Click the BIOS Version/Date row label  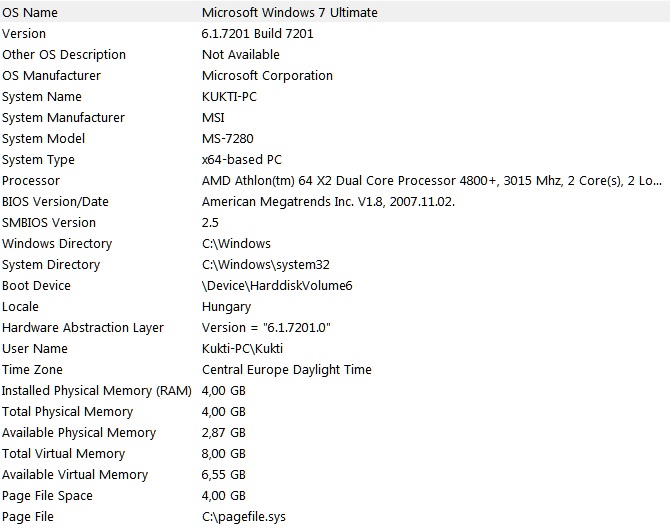55,202
